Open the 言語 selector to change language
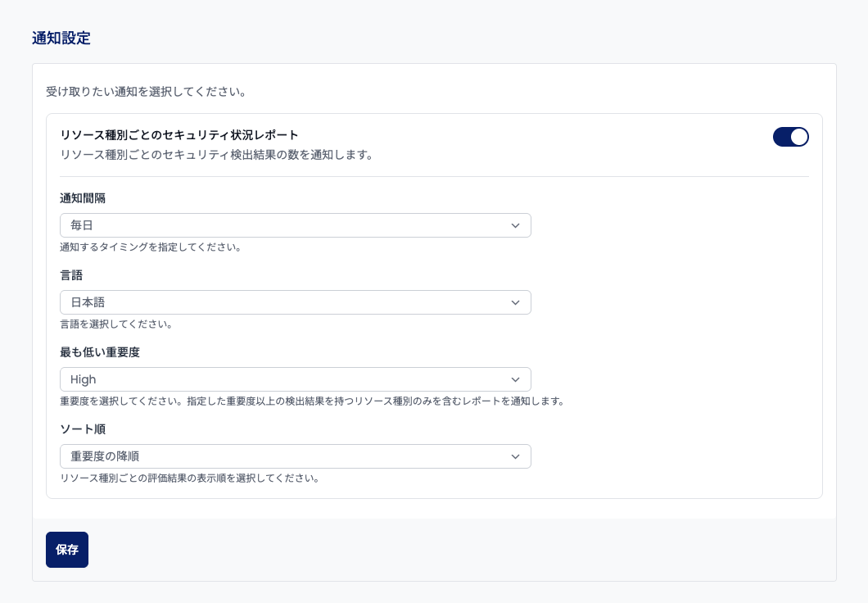This screenshot has width=868, height=603. (296, 302)
